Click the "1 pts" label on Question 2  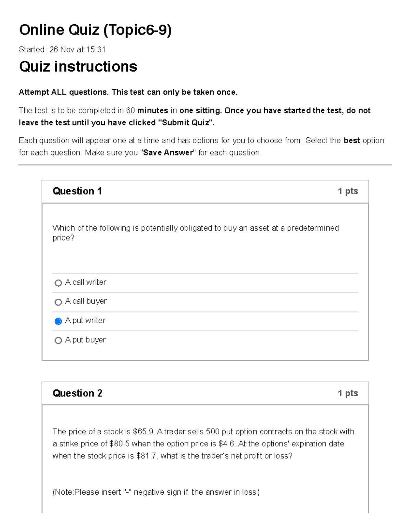(x=347, y=393)
